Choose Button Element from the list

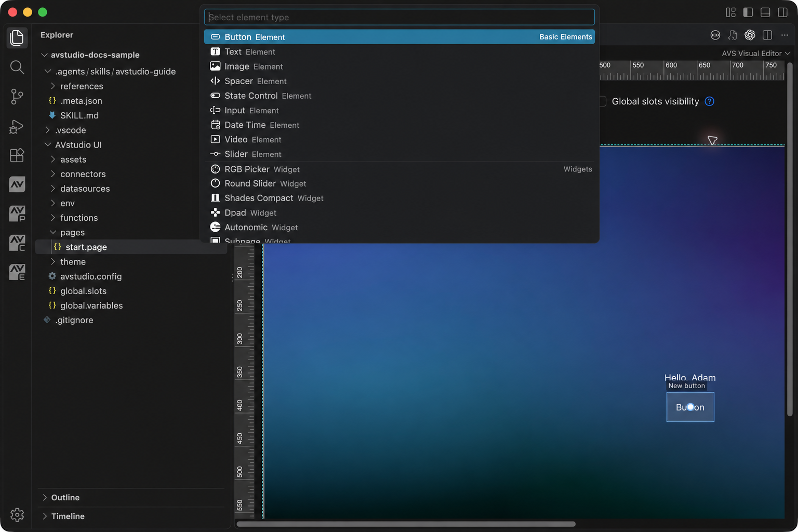point(399,37)
